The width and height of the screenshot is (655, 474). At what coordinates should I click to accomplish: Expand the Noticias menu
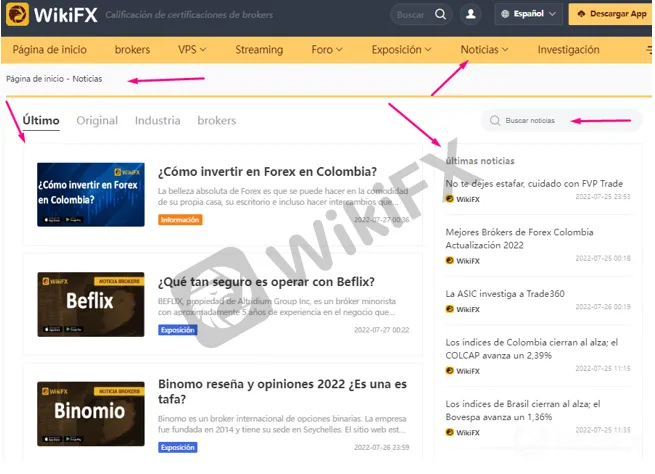pos(484,50)
